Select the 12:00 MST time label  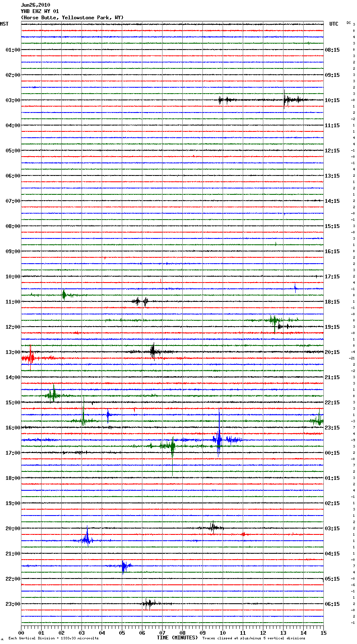click(x=13, y=327)
